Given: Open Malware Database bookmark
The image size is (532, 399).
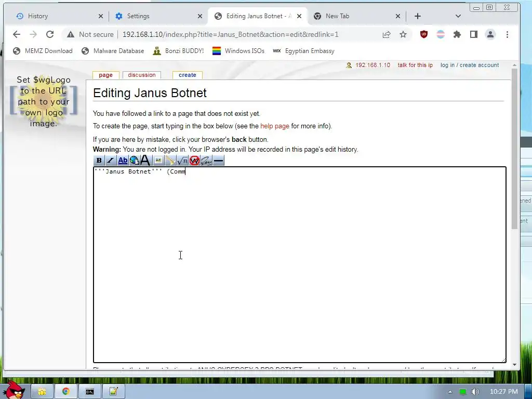Looking at the screenshot, I should 113,51.
